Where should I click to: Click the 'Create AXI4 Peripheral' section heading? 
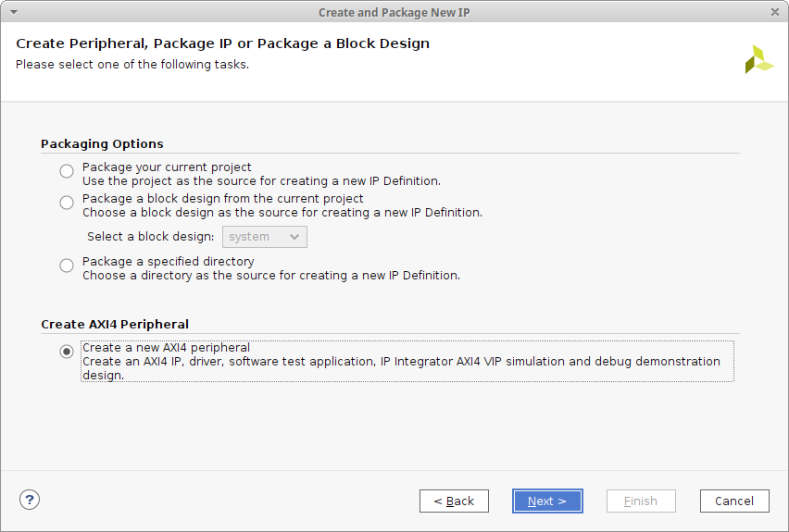pyautogui.click(x=115, y=324)
